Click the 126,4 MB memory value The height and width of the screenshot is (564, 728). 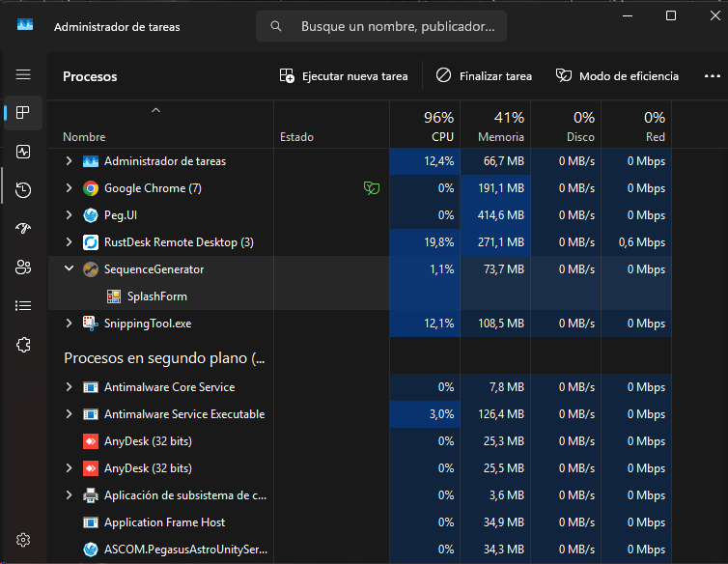501,414
